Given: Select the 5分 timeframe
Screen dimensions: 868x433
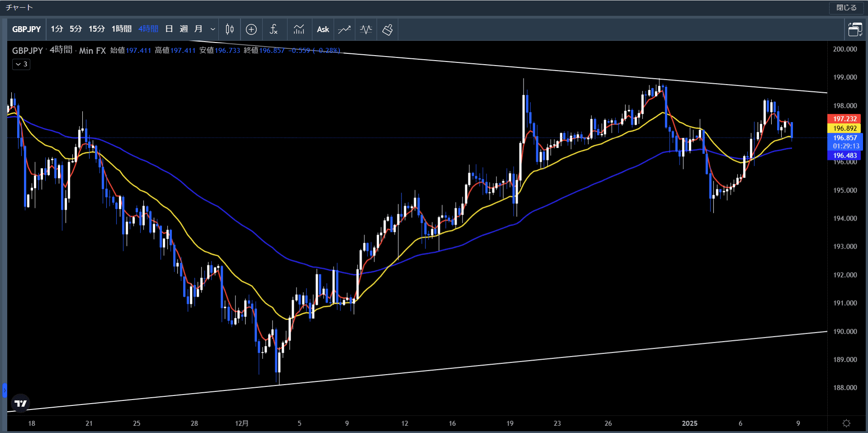Looking at the screenshot, I should [x=75, y=29].
